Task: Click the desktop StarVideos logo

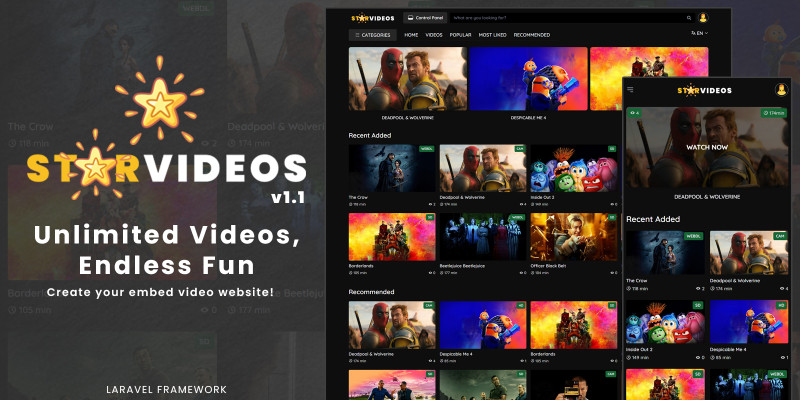Action: 374,18
